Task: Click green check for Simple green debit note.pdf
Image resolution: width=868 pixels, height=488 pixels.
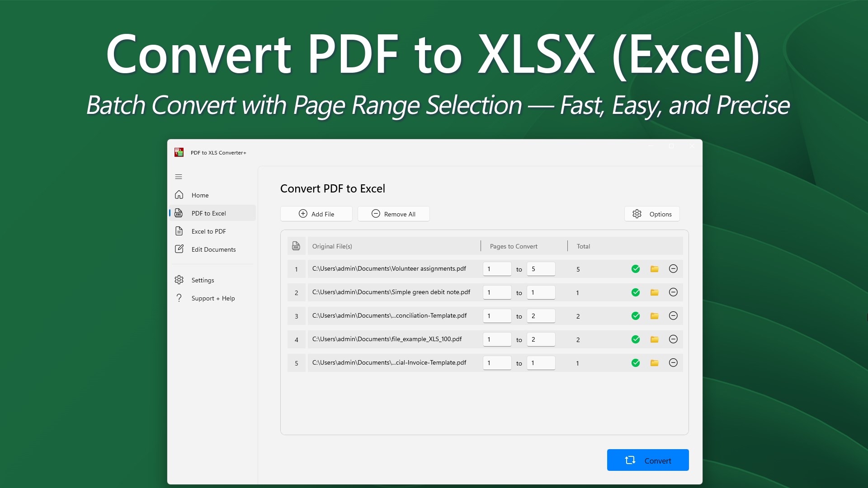Action: point(636,292)
